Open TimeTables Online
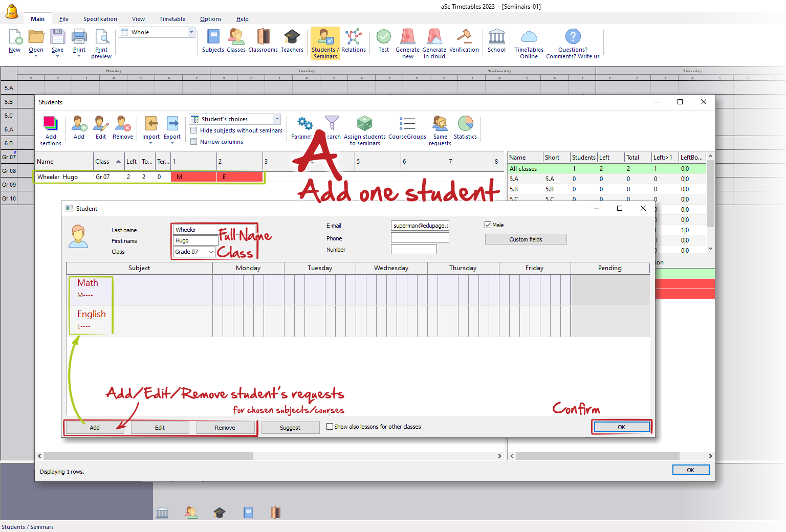This screenshot has height=532, width=786. pos(529,44)
